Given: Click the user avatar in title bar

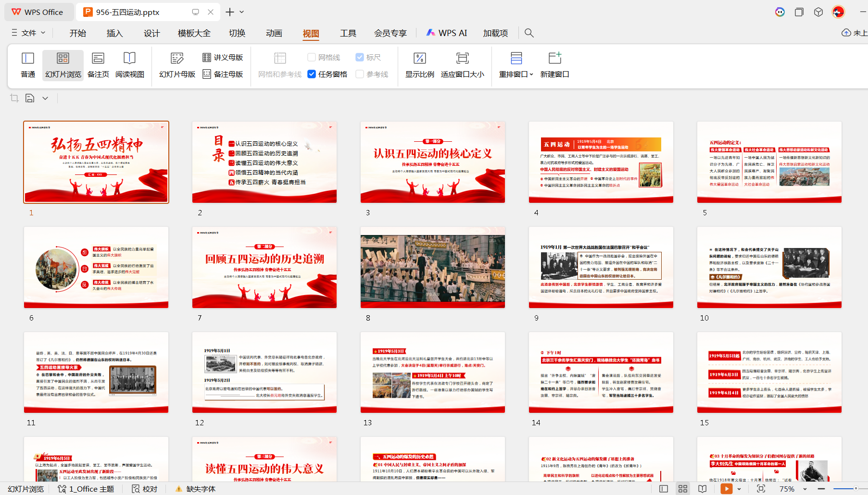Looking at the screenshot, I should 838,12.
